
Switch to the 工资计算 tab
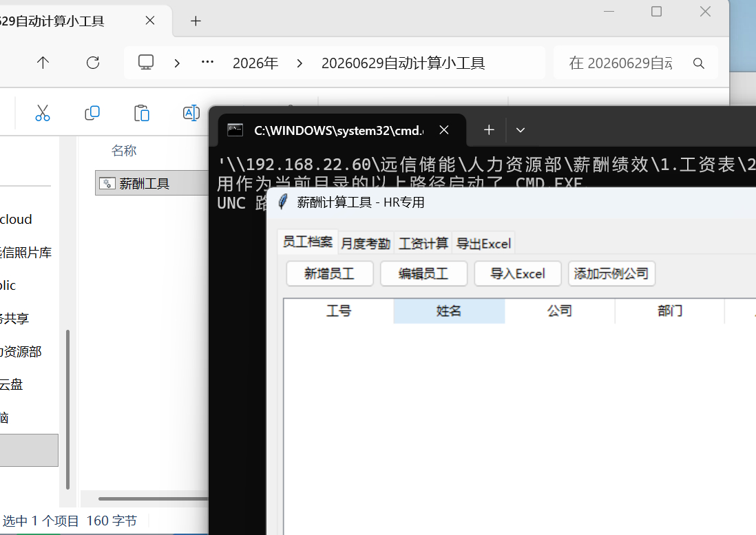(x=423, y=244)
